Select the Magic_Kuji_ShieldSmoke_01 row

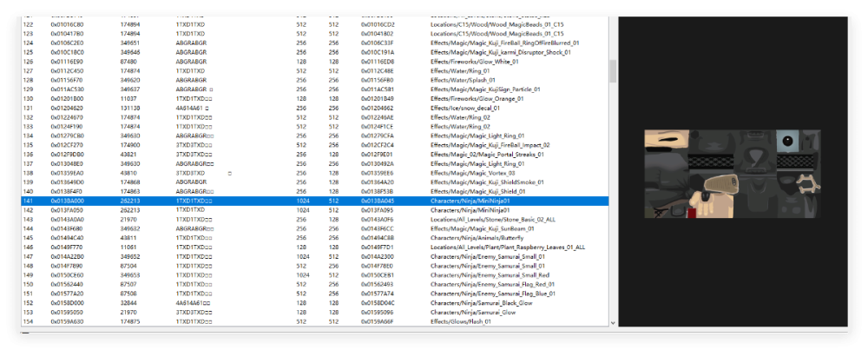(x=314, y=182)
